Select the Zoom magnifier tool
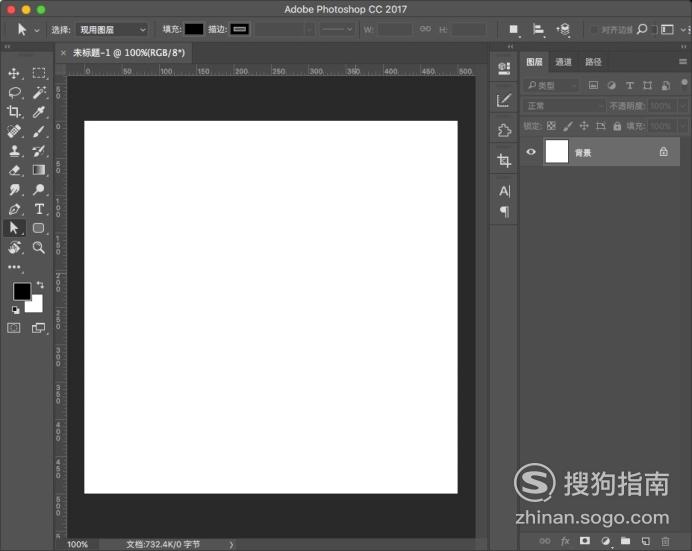692x551 pixels. pos(39,247)
